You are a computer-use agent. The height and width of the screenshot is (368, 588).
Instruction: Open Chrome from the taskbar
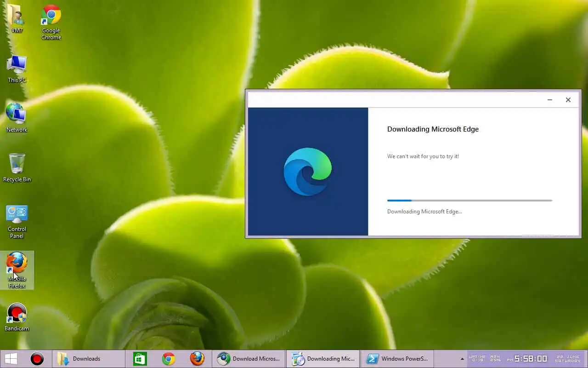point(169,359)
